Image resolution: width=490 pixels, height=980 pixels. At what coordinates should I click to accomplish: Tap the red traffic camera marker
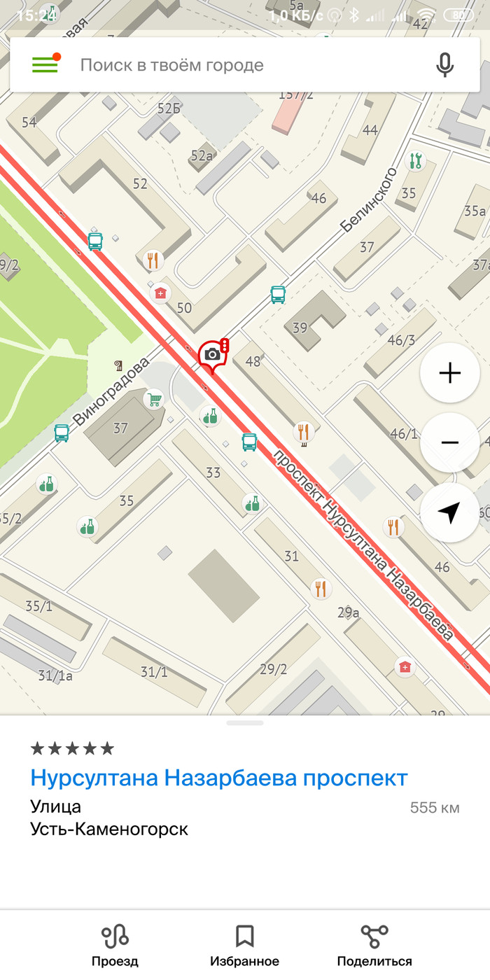(213, 357)
